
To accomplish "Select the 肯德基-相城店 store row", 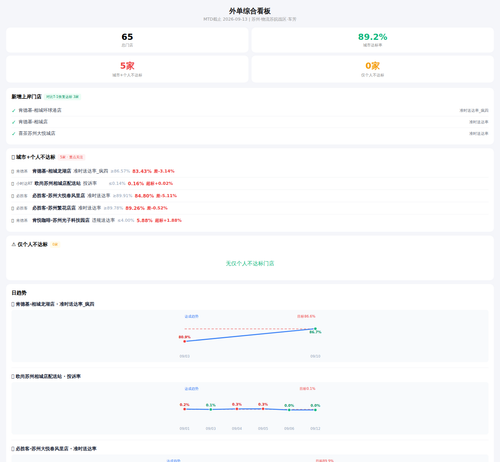I will coord(250,122).
